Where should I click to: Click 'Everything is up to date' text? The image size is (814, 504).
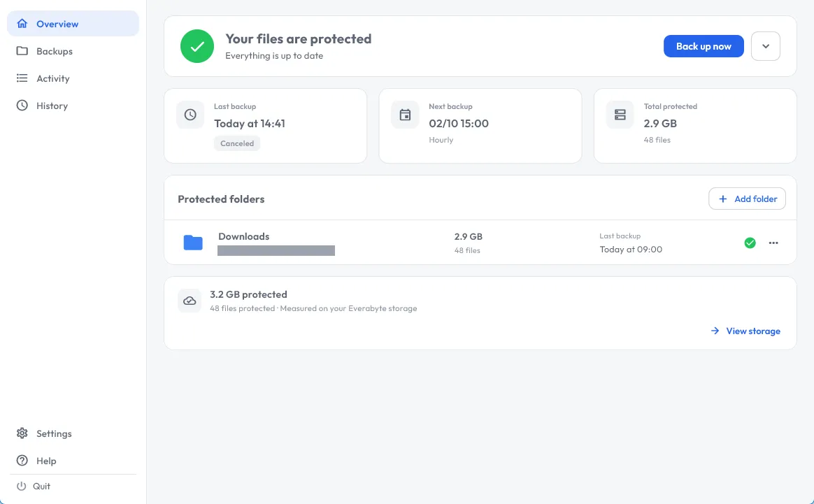point(274,56)
